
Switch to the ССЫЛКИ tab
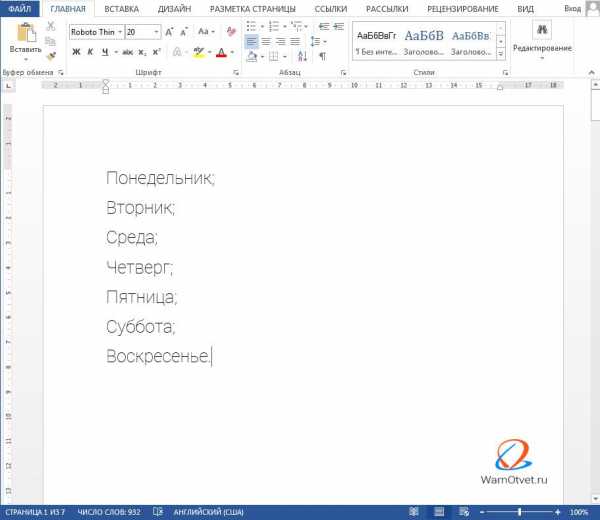[x=331, y=9]
